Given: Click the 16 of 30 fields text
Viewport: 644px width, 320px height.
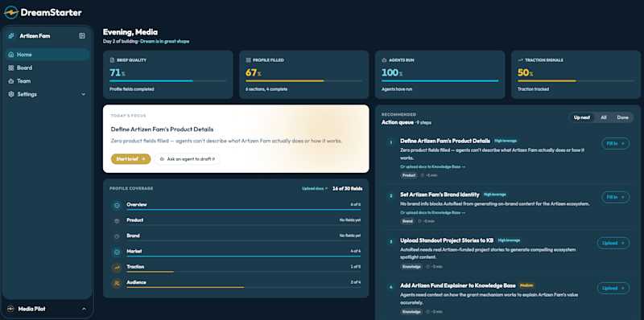Looking at the screenshot, I should tap(347, 189).
